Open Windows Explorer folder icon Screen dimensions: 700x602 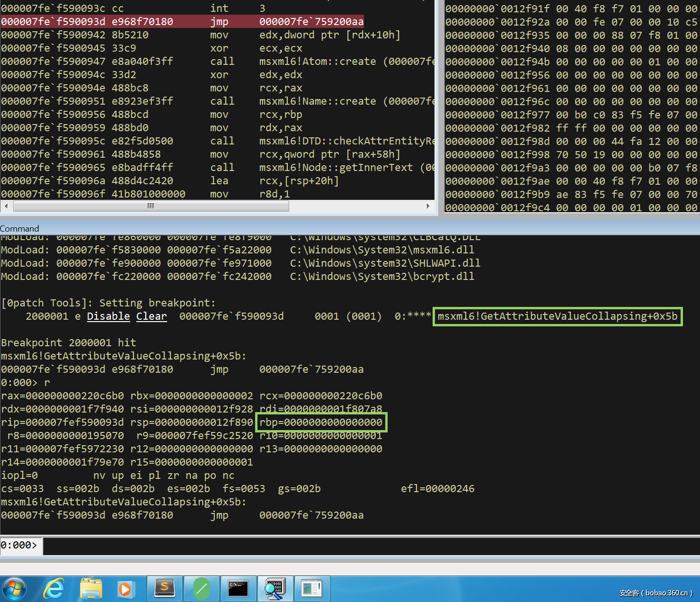(91, 589)
